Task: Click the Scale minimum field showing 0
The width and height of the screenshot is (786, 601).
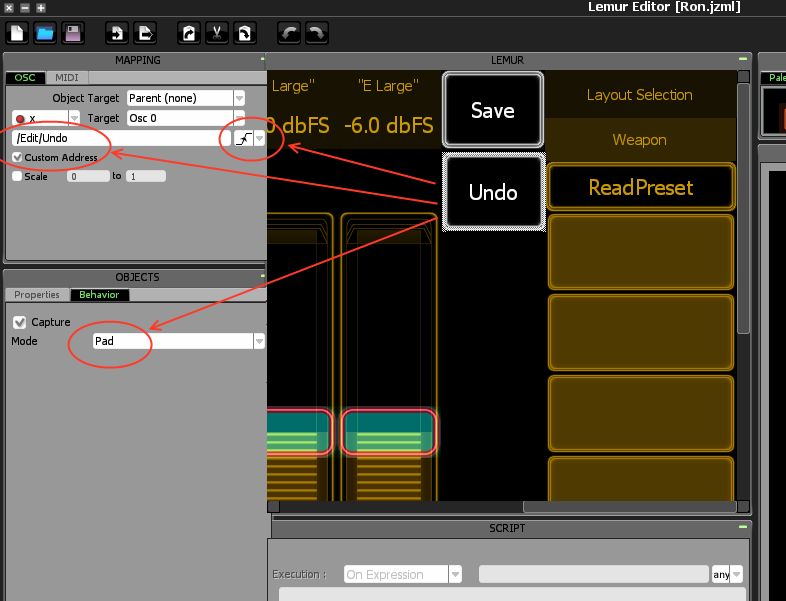Action: 88,176
